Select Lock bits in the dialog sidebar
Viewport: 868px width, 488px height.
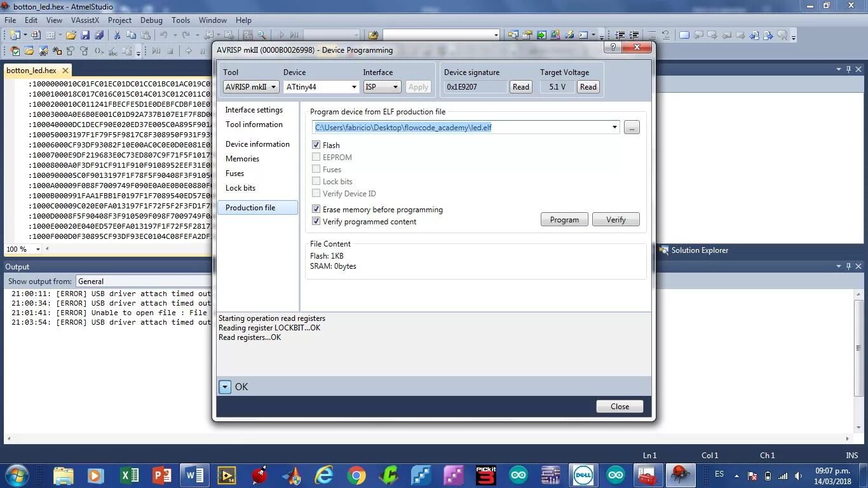click(240, 188)
